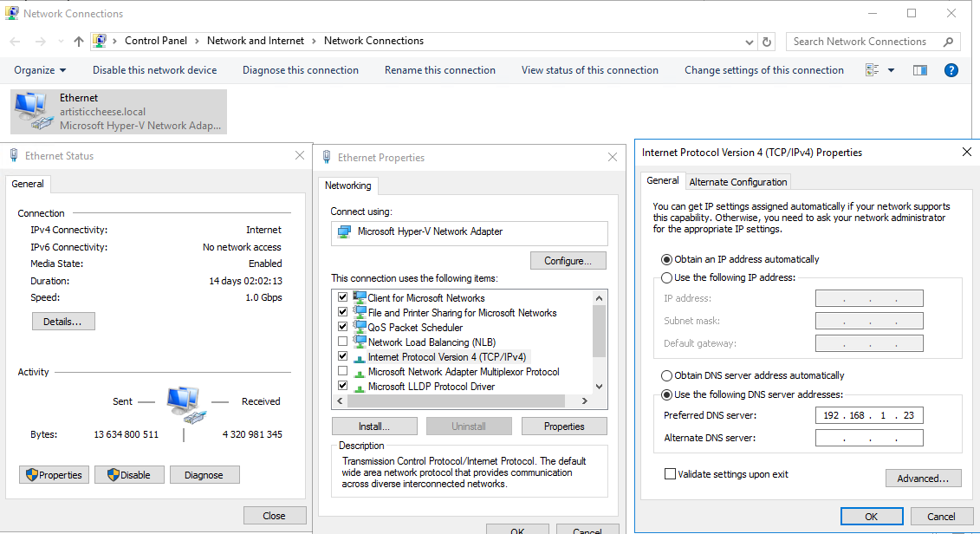Open the Advanced... TCP/IP settings

click(x=923, y=479)
